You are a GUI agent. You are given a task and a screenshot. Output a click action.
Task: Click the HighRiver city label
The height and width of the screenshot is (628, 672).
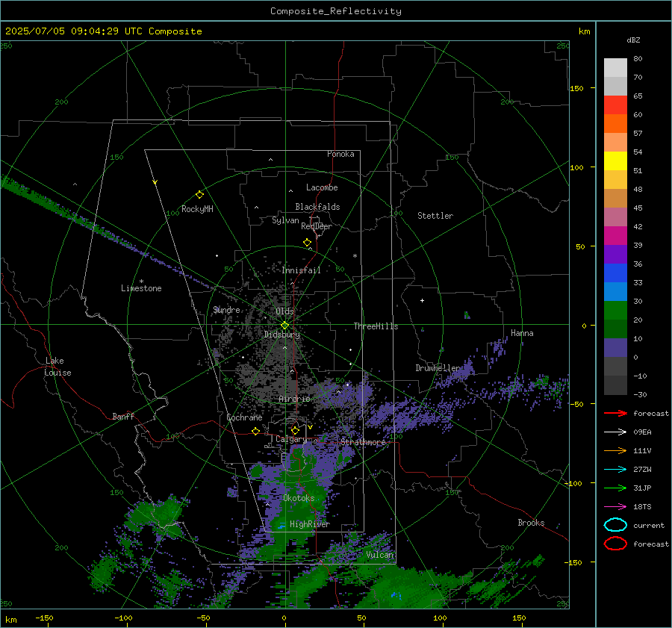310,524
